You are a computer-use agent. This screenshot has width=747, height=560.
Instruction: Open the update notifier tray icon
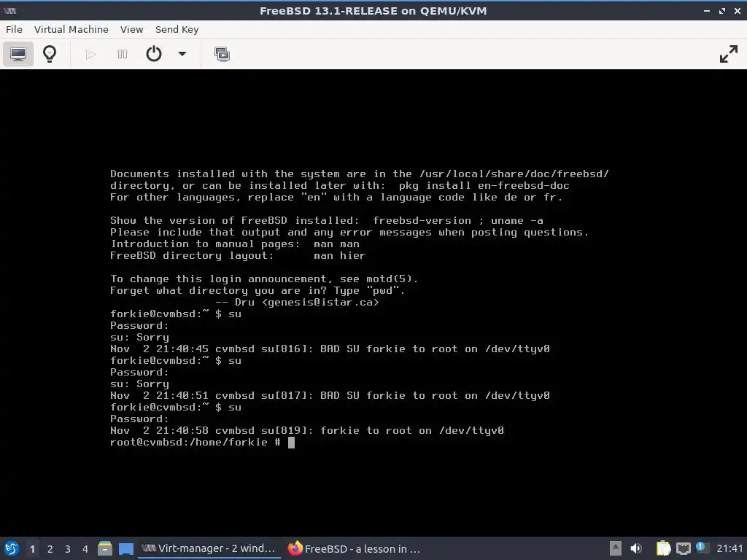(701, 548)
